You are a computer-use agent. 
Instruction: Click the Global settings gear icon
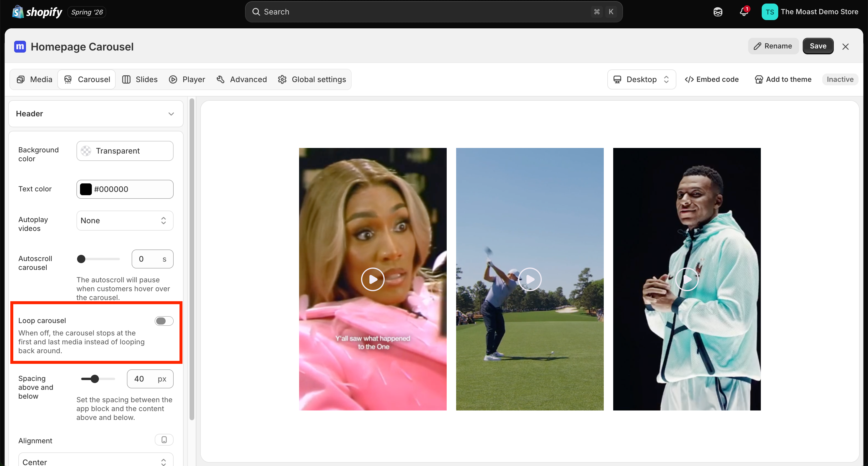tap(282, 79)
